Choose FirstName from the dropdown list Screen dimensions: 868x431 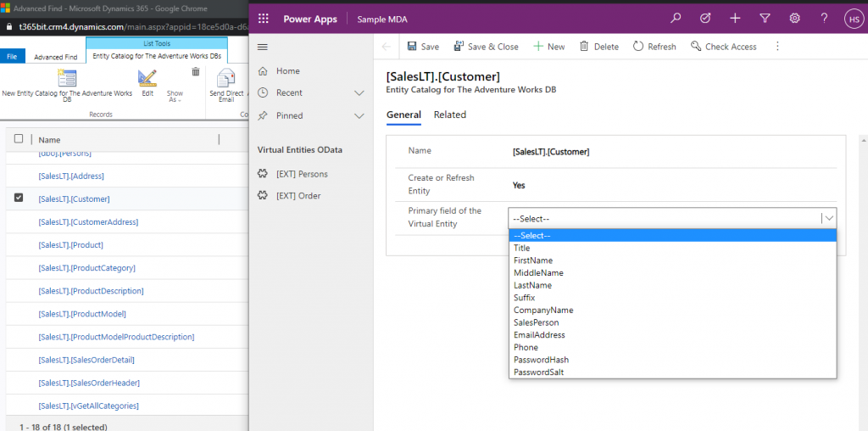[672, 260]
